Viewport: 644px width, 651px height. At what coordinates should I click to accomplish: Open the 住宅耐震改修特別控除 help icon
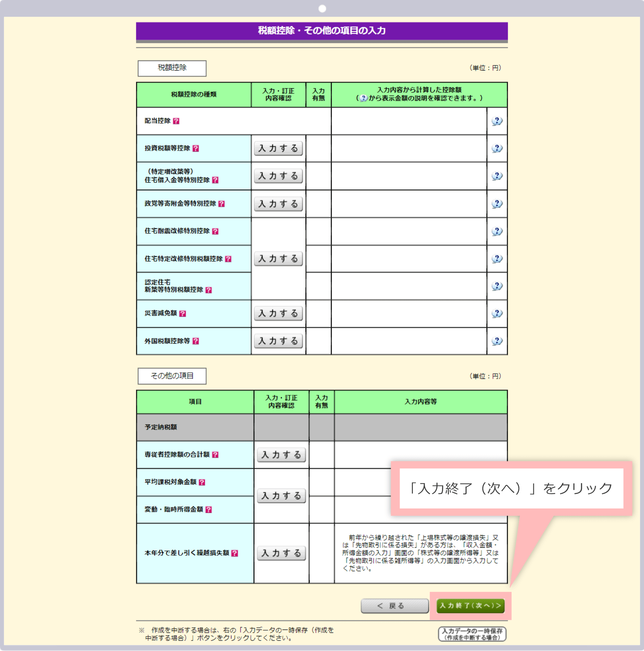(x=216, y=232)
